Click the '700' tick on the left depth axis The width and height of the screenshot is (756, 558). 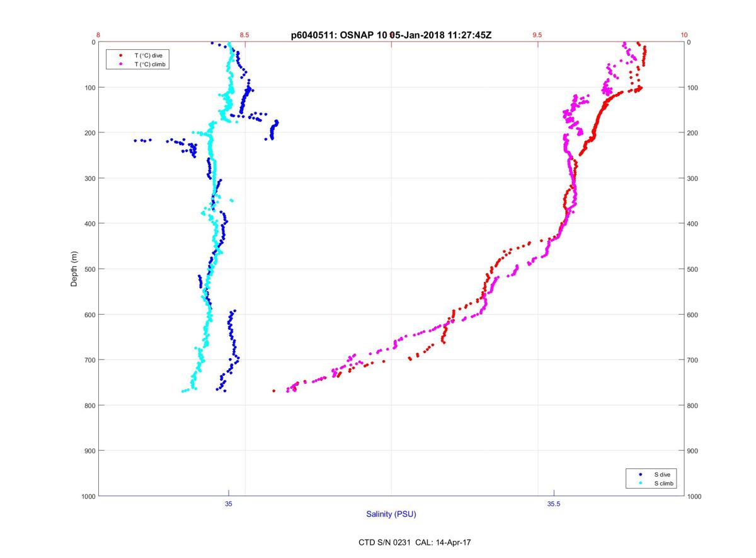tap(89, 360)
